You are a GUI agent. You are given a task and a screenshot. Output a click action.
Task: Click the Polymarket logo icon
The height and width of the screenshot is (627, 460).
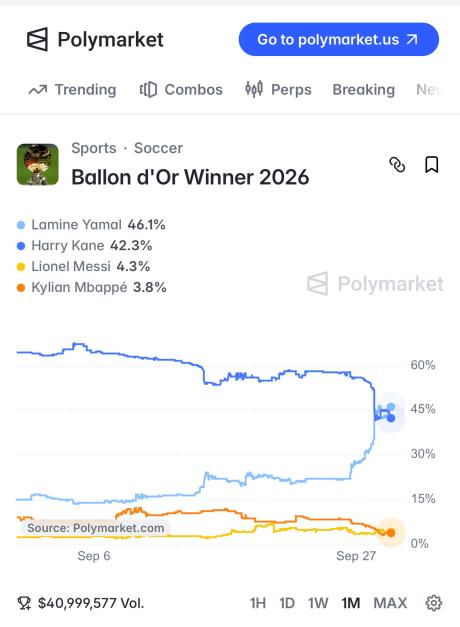(37, 39)
